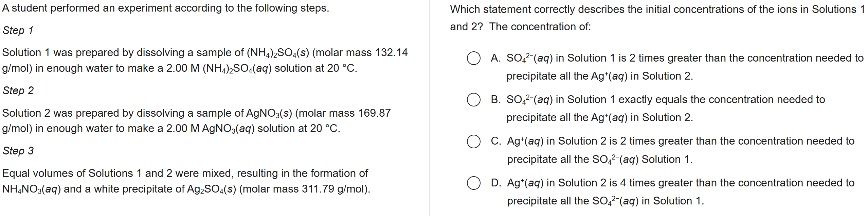
Task: Select answer text saying sulfate is 2 times greater
Action: [685, 67]
